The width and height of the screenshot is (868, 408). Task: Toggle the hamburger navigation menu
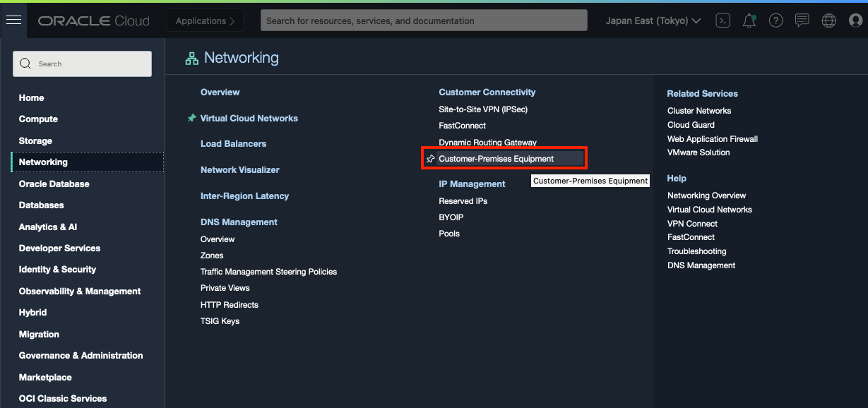13,20
